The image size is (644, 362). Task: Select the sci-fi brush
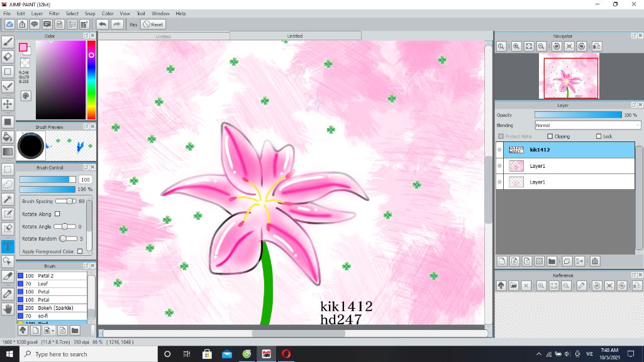pos(52,316)
